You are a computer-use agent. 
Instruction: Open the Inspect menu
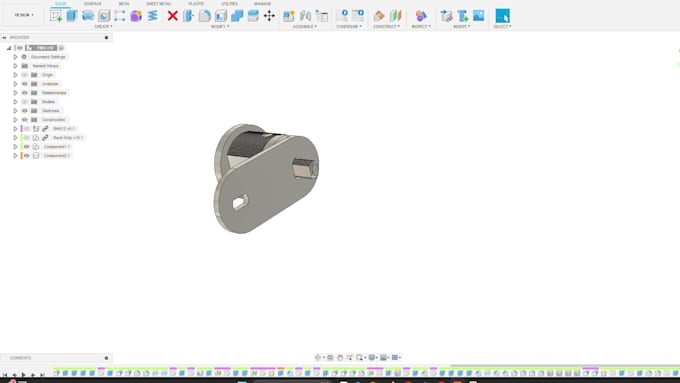pos(421,26)
